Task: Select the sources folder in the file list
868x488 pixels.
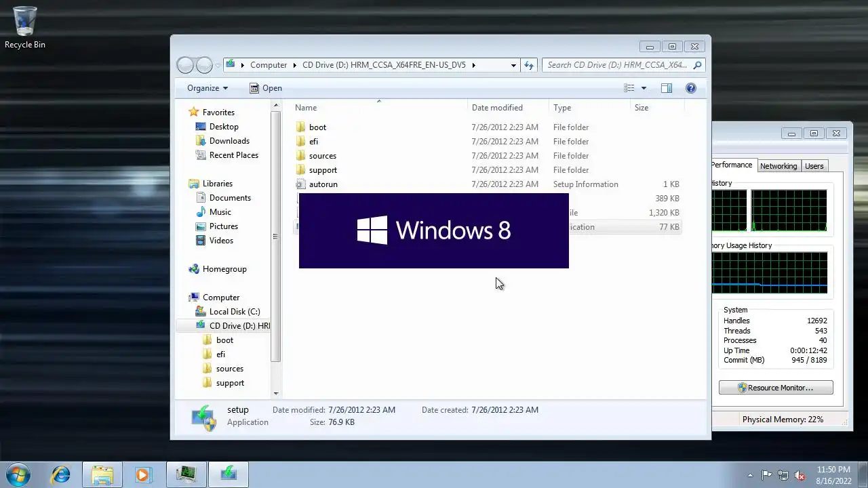Action: [322, 156]
